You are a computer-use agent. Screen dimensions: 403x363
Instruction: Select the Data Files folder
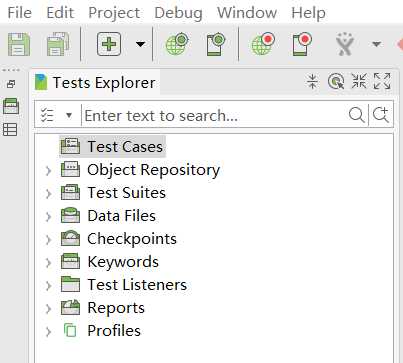click(108, 216)
